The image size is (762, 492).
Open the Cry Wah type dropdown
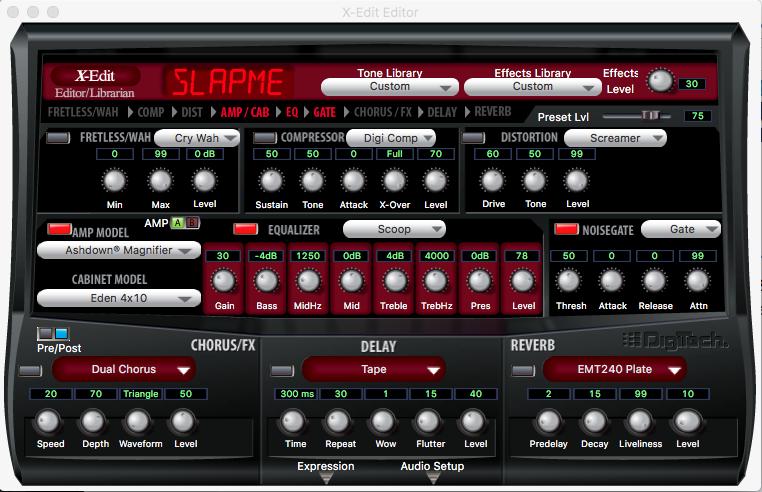[197, 138]
